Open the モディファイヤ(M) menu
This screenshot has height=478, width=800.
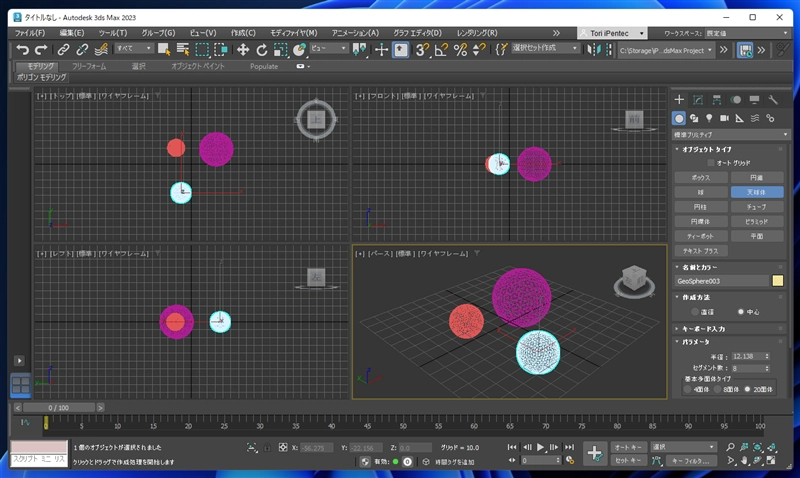pos(293,33)
